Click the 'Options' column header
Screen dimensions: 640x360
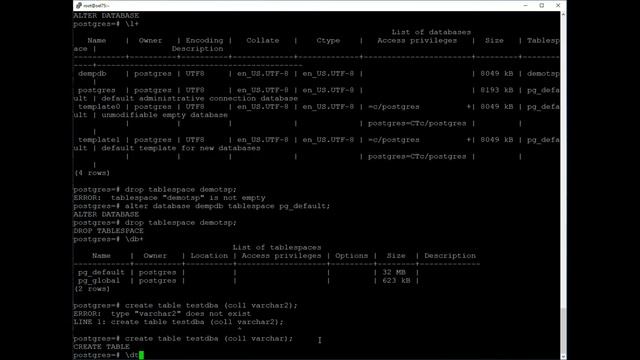(x=351, y=256)
